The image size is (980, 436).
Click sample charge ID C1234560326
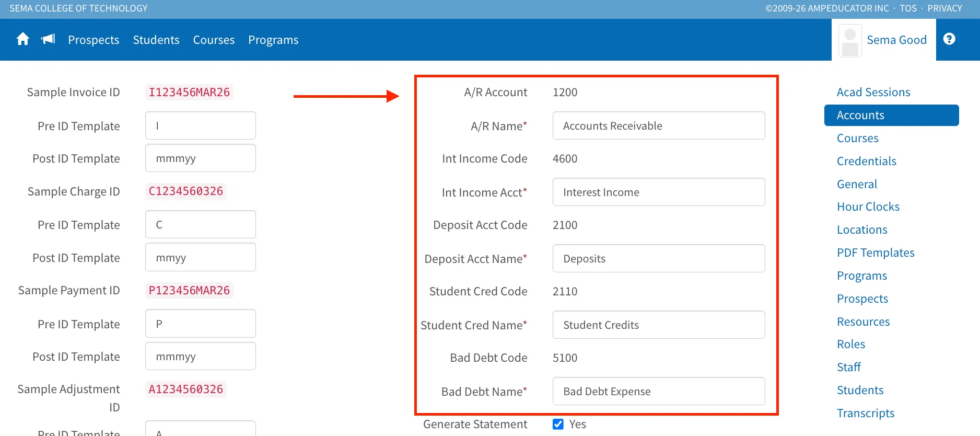coord(186,191)
